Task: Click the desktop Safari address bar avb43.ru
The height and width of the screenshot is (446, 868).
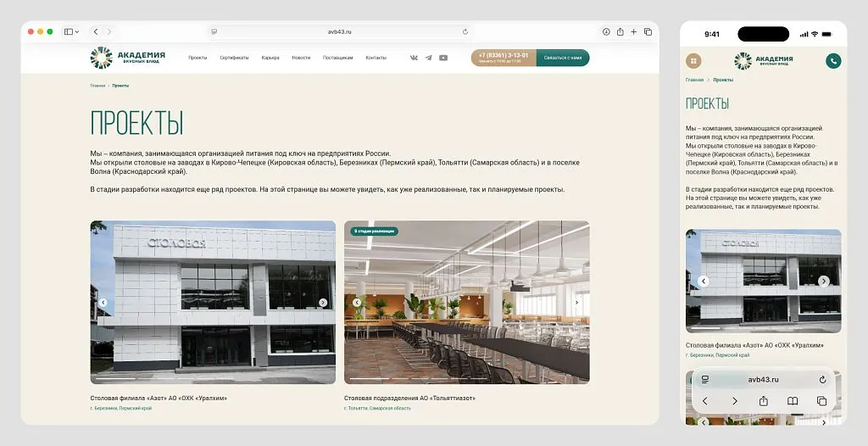Action: [x=339, y=31]
